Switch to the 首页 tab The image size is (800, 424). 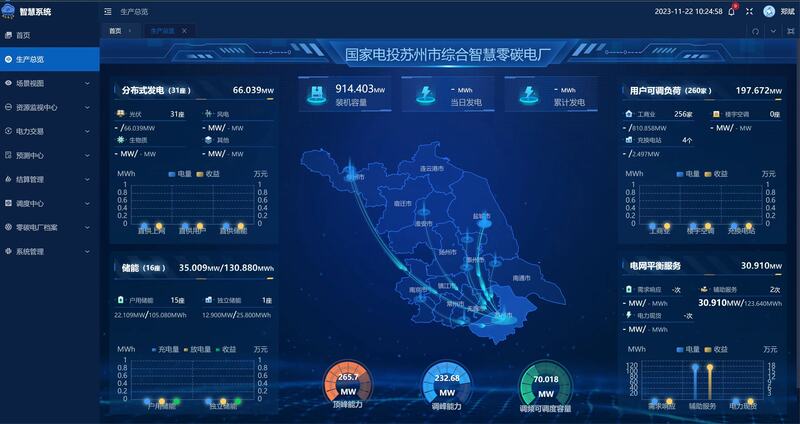115,31
